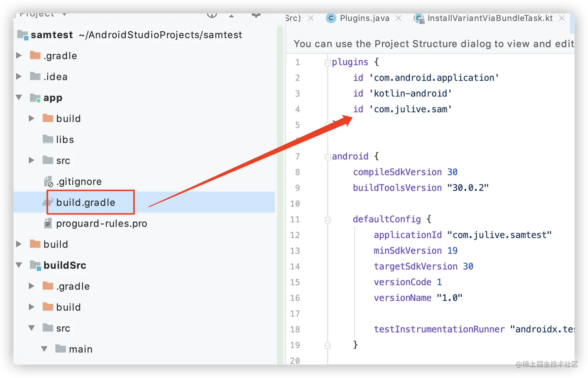Collapse the buildSrc folder

pos(19,265)
